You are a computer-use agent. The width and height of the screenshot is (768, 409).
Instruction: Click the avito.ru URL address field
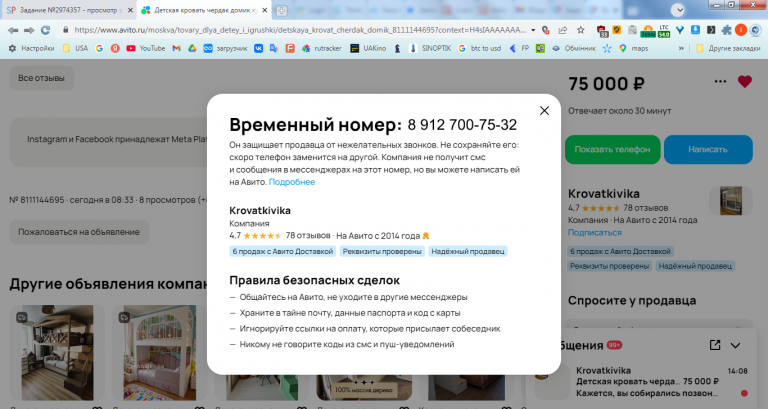pyautogui.click(x=300, y=30)
